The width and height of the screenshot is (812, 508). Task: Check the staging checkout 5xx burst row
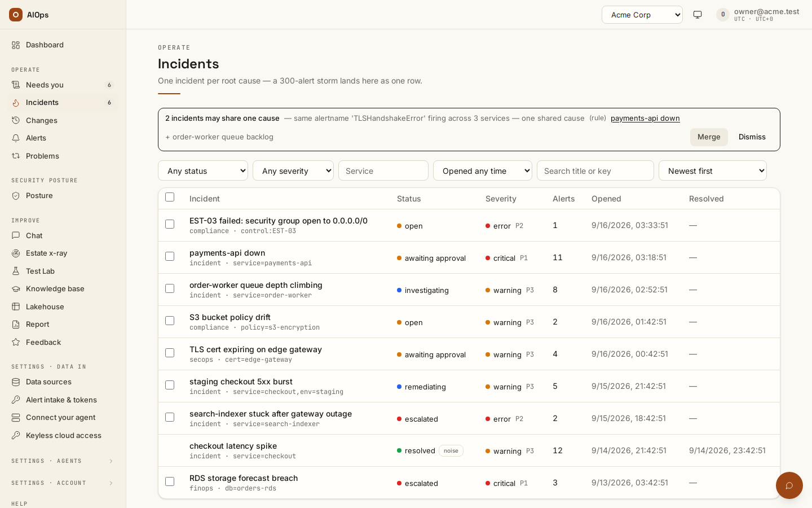coord(170,385)
